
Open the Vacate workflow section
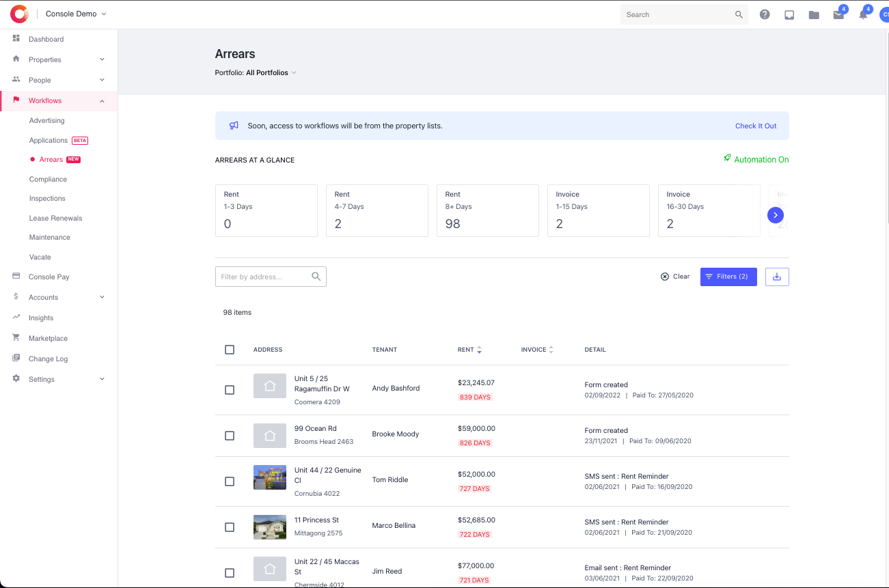[40, 257]
